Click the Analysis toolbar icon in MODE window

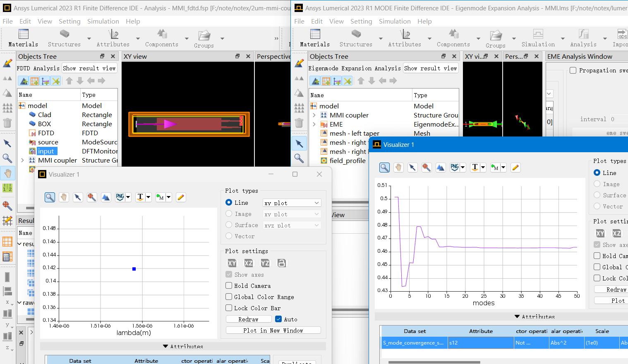click(x=583, y=38)
